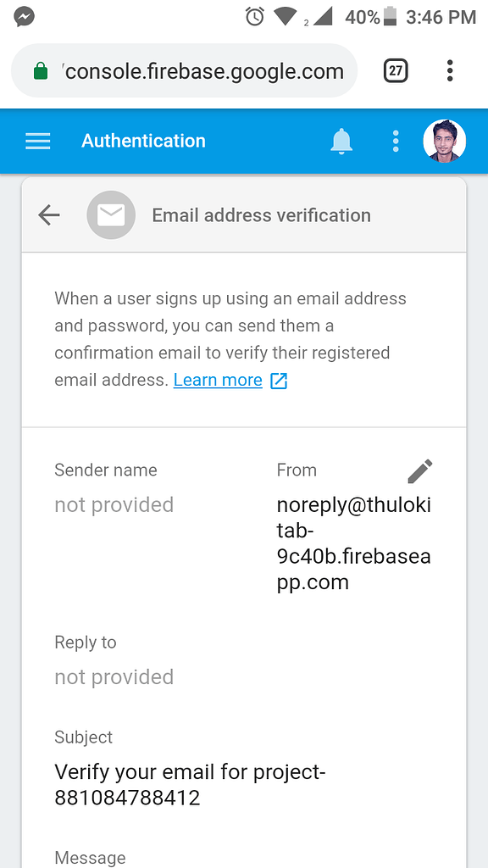Open the Firebase navigation hamburger menu
This screenshot has height=868, width=488.
click(x=37, y=141)
